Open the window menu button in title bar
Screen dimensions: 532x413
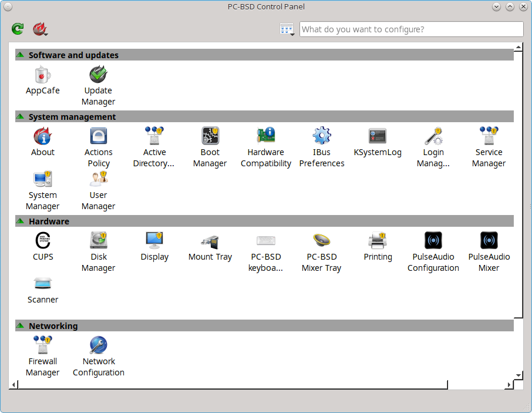click(8, 7)
